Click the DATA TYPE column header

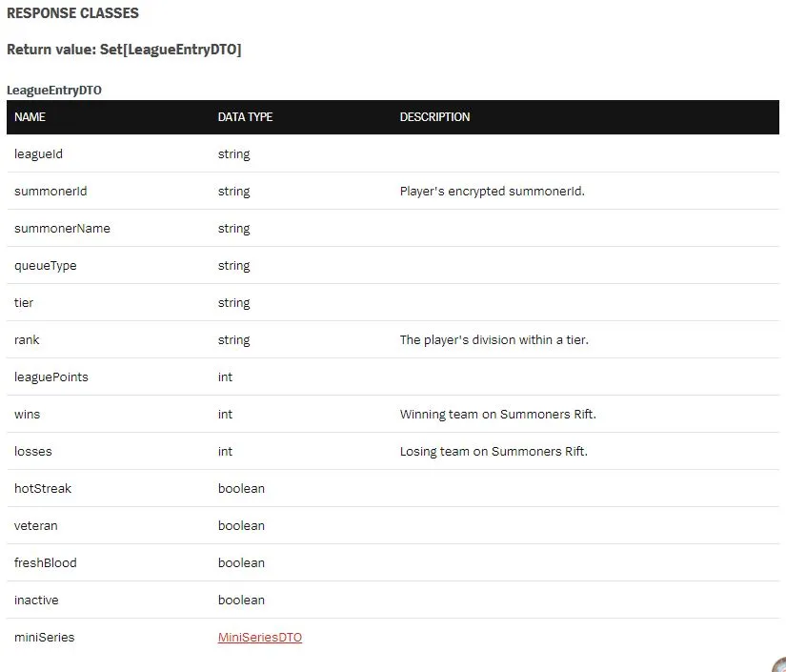pos(245,117)
